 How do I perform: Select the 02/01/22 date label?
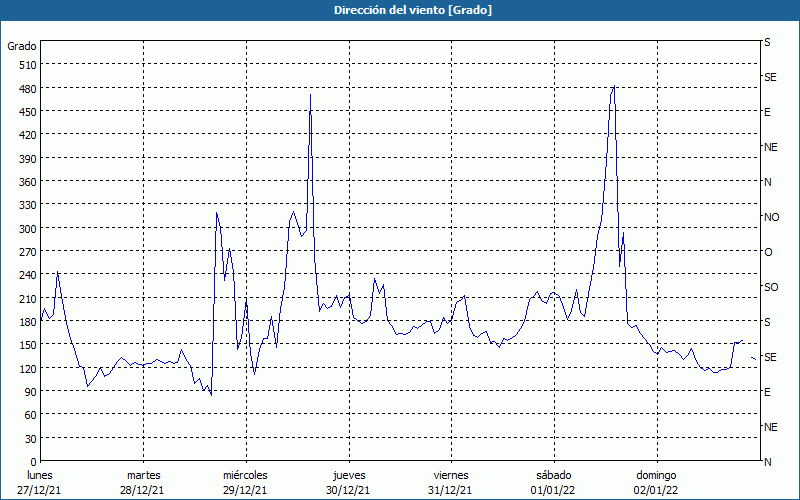coord(656,490)
